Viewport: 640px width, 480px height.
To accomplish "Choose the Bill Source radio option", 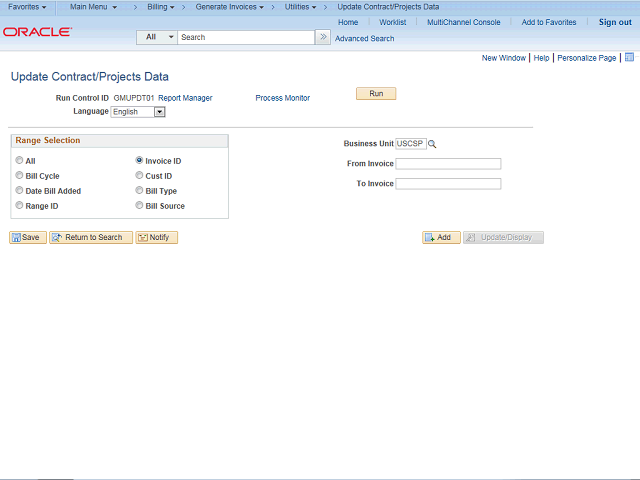I will tap(139, 205).
